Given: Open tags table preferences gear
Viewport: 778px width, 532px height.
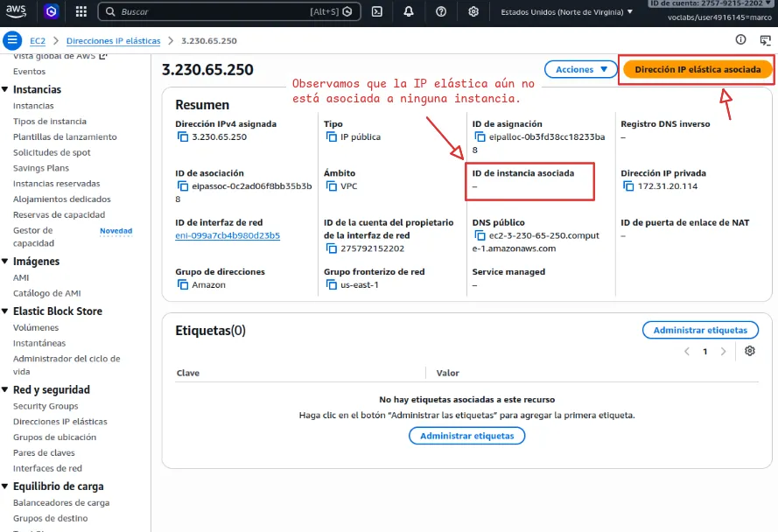Looking at the screenshot, I should click(750, 351).
